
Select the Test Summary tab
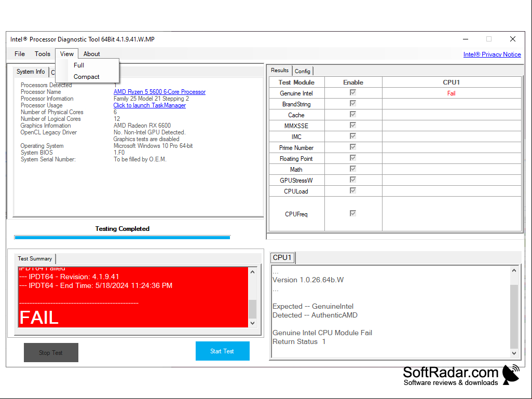(35, 258)
